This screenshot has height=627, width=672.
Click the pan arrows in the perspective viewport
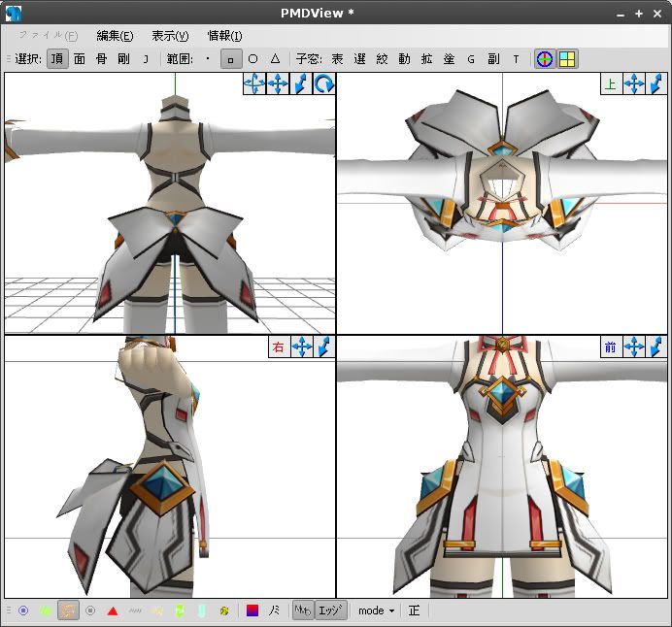[x=278, y=83]
